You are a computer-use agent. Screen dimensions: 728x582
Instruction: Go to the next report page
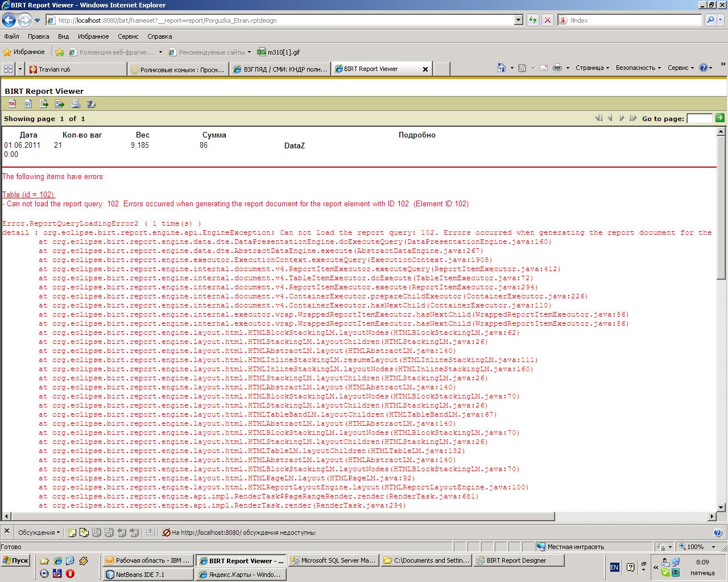[622, 118]
